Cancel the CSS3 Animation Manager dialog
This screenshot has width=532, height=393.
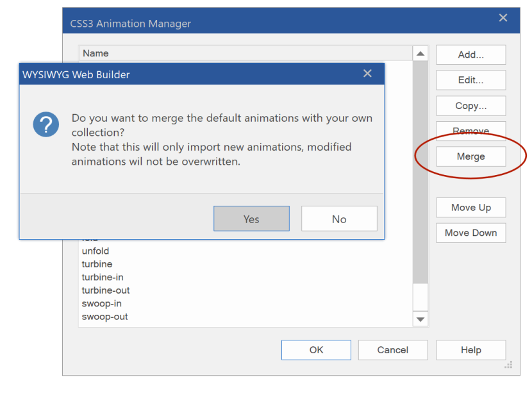pos(393,350)
